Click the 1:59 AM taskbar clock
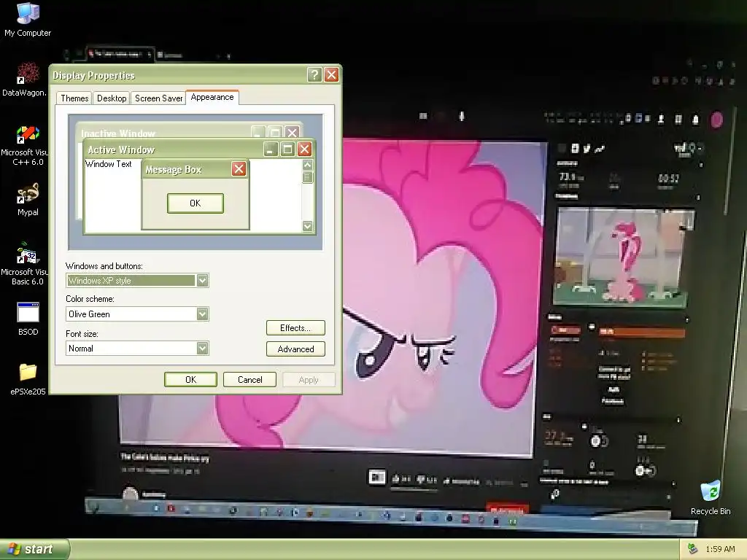Screen dimensions: 747x560 [x=720, y=549]
